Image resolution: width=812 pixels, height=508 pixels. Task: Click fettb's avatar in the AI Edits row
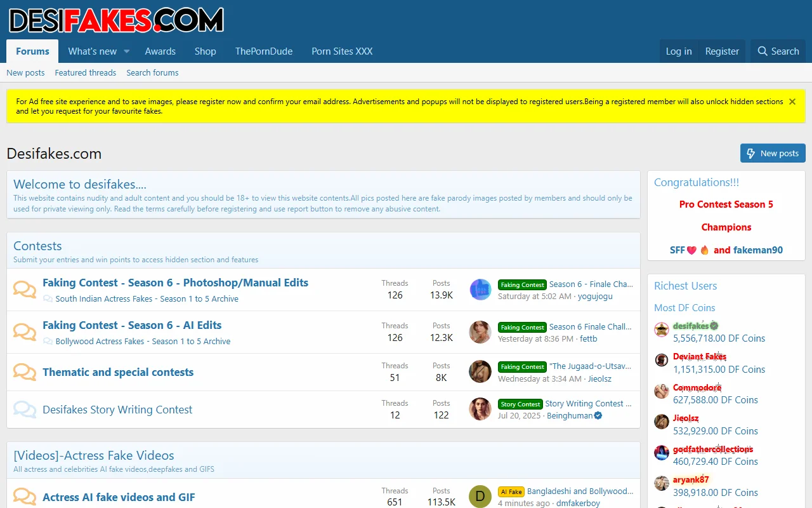click(x=480, y=332)
